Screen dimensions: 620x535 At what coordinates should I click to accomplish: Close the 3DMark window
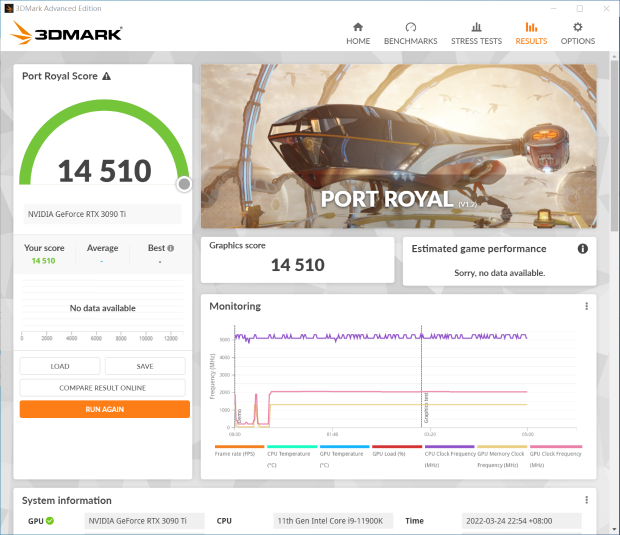pos(606,8)
